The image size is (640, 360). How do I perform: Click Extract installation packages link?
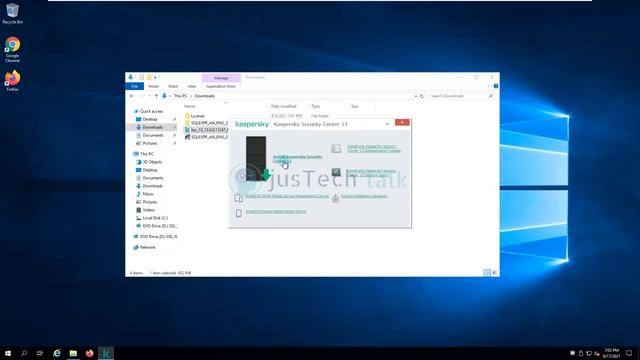point(364,196)
